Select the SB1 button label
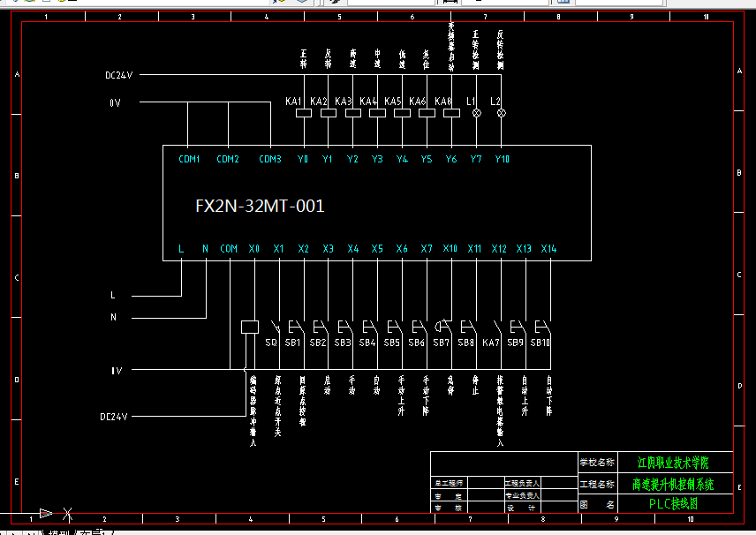This screenshot has width=756, height=535. (x=292, y=343)
